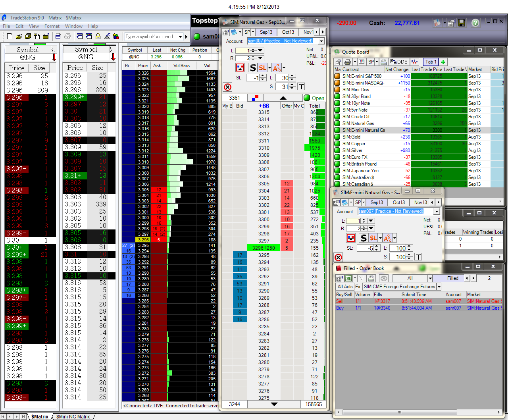The image size is (508, 420).
Task: Click the large S button in Natural Gas Sep13 window
Action: (x=253, y=67)
